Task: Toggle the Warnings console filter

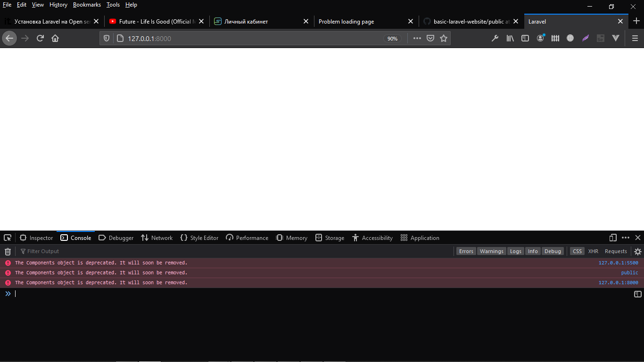Action: click(x=492, y=251)
